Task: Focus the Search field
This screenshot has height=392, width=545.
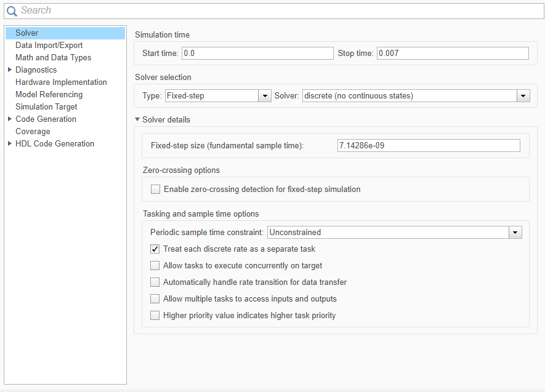Action: click(x=274, y=11)
